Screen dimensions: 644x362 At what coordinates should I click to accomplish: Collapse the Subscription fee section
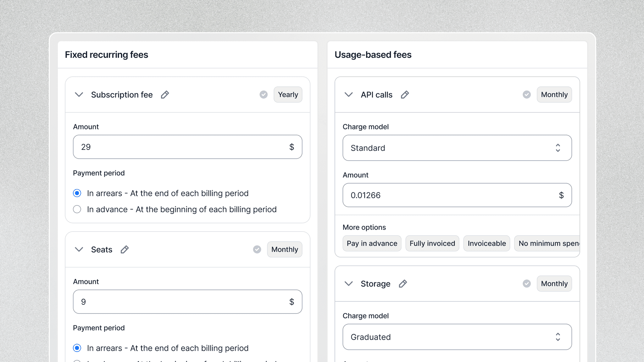pyautogui.click(x=79, y=95)
